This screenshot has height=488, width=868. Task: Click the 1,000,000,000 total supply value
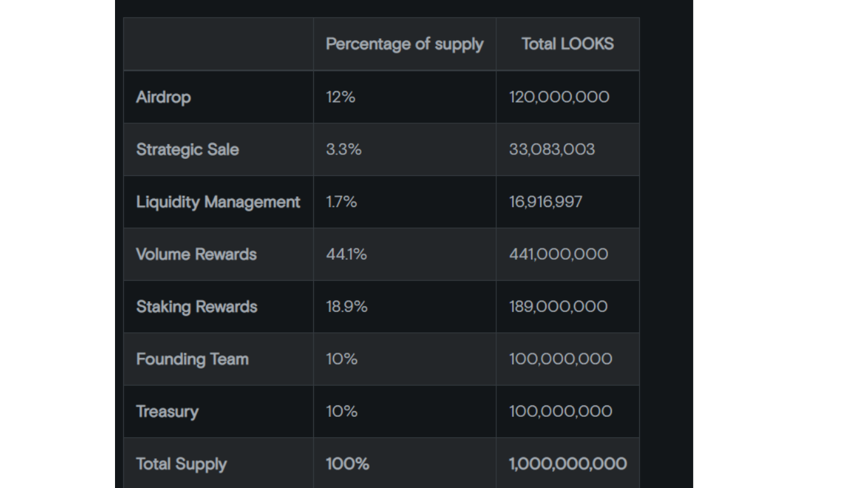567,464
